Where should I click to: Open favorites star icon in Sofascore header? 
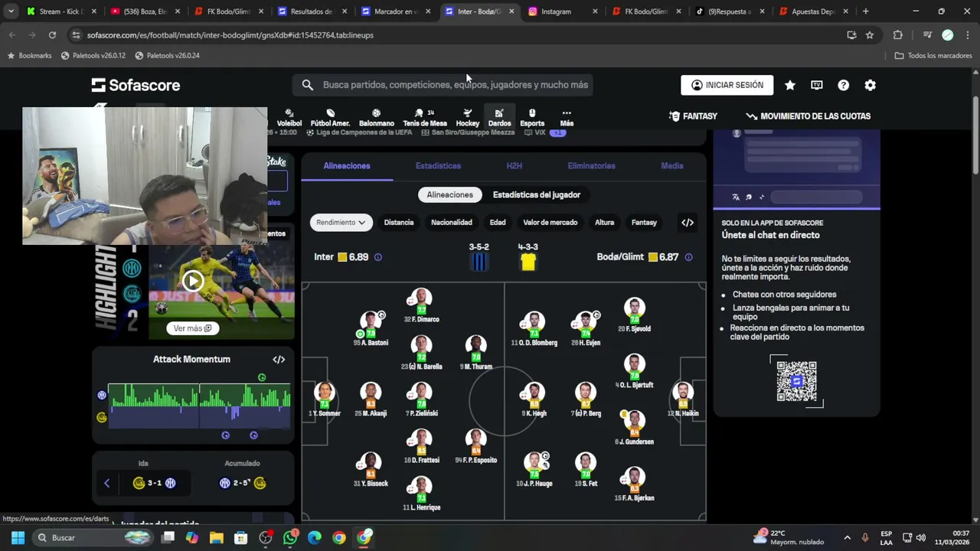click(x=790, y=85)
